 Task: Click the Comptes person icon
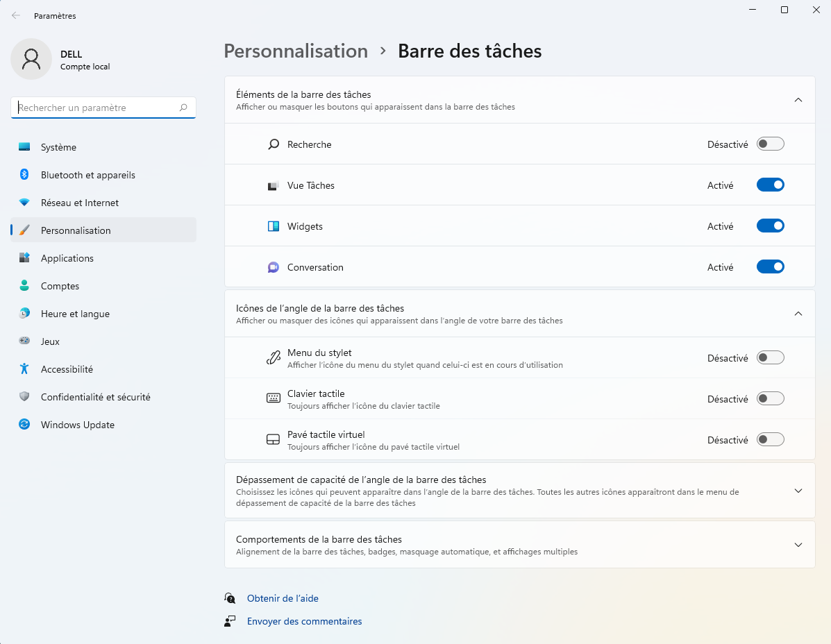[24, 285]
